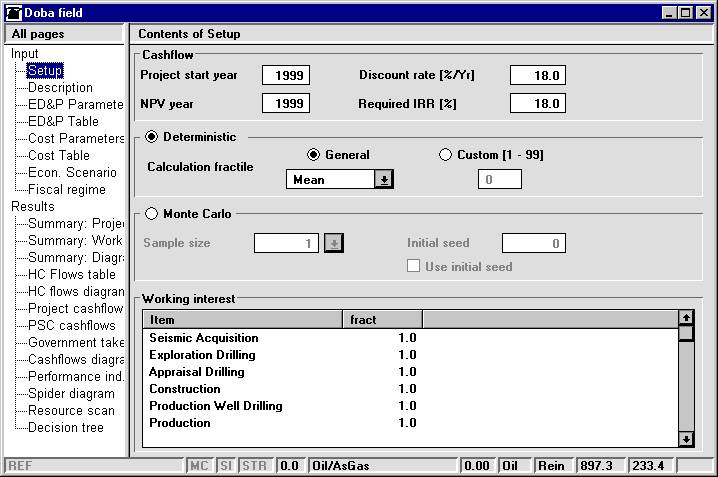
Task: Open the Cashflows diagram page
Action: pyautogui.click(x=76, y=359)
